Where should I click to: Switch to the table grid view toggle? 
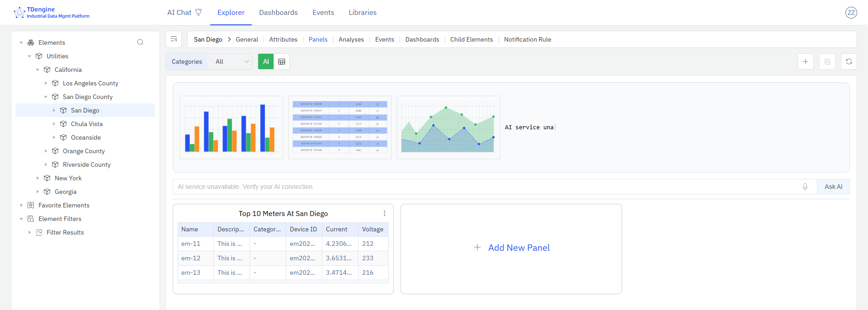pyautogui.click(x=282, y=61)
